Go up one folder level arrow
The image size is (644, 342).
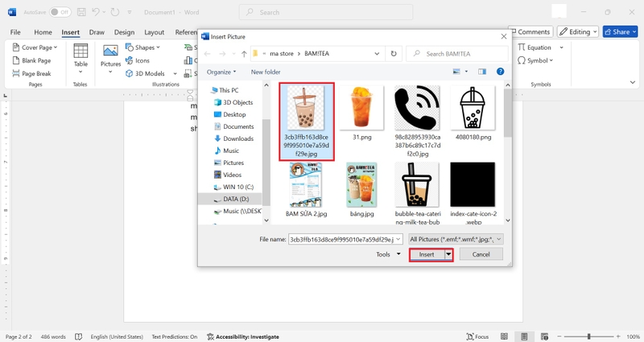click(x=244, y=54)
